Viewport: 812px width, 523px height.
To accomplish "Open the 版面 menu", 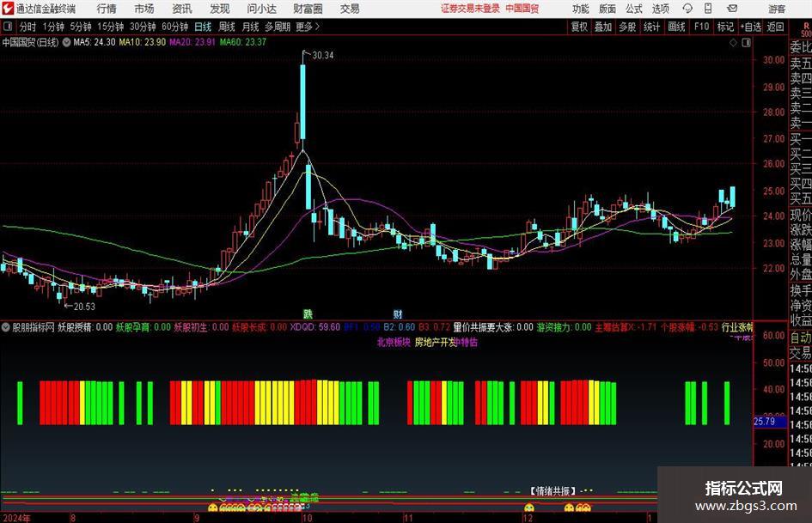I will [607, 9].
